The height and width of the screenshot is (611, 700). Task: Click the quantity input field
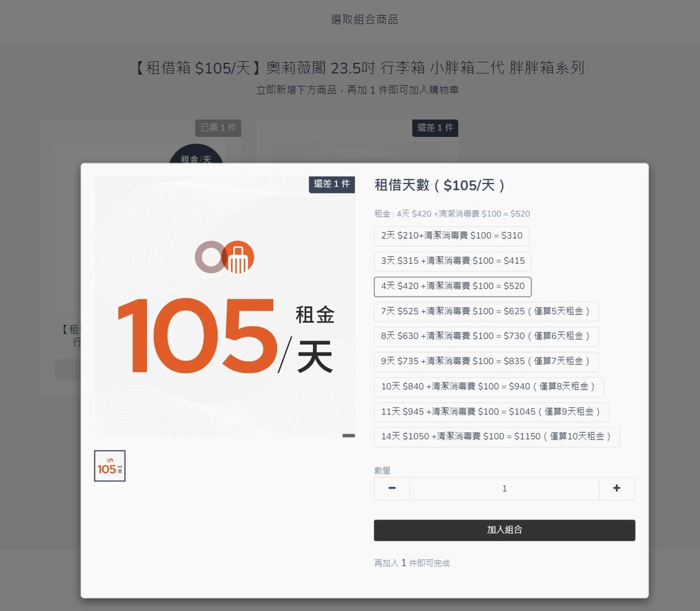[504, 488]
